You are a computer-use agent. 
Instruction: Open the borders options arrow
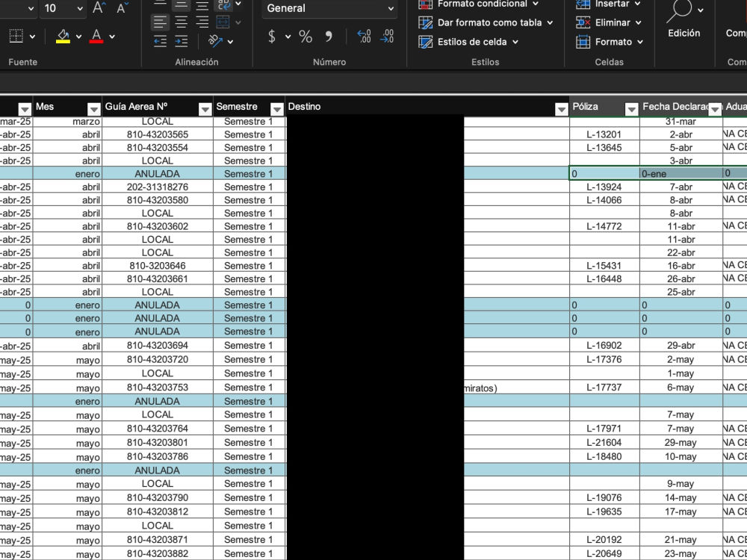pyautogui.click(x=32, y=36)
